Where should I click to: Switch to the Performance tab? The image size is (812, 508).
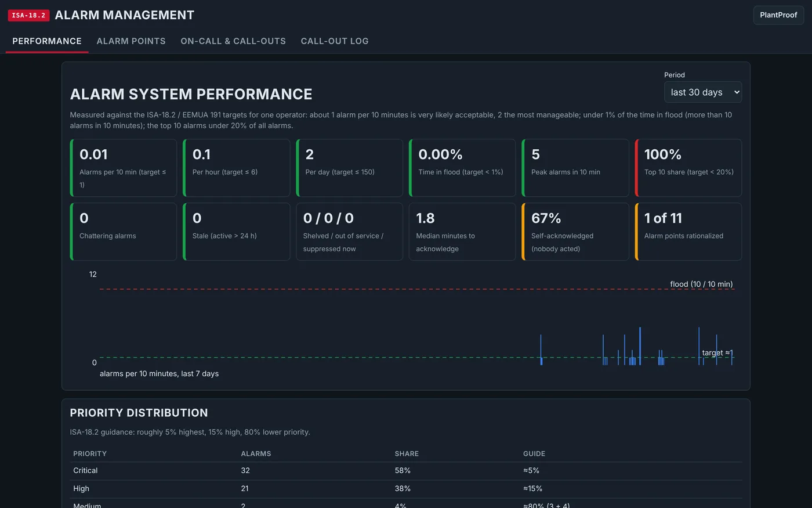[x=47, y=41]
